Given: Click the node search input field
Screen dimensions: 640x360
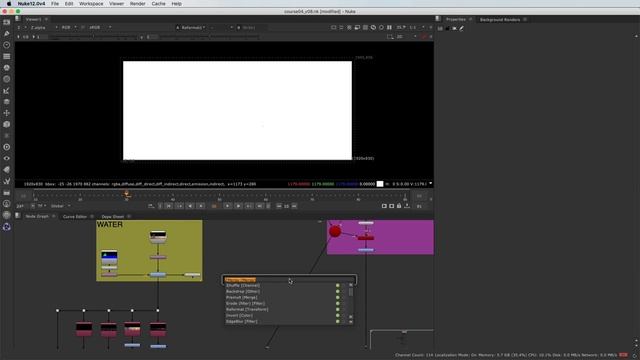Looking at the screenshot, I should [x=290, y=280].
